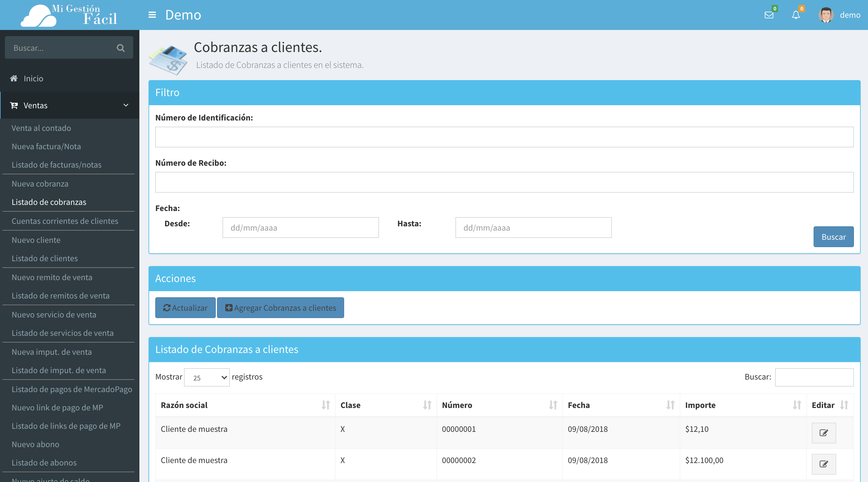Open Listado de facturas/notas
The width and height of the screenshot is (868, 482).
click(x=56, y=165)
